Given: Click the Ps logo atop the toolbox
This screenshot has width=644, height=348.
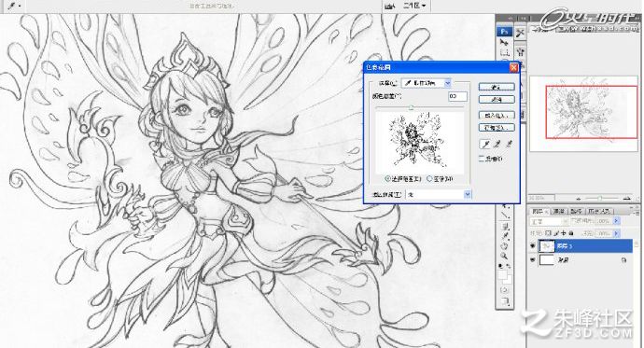Looking at the screenshot, I should point(504,32).
